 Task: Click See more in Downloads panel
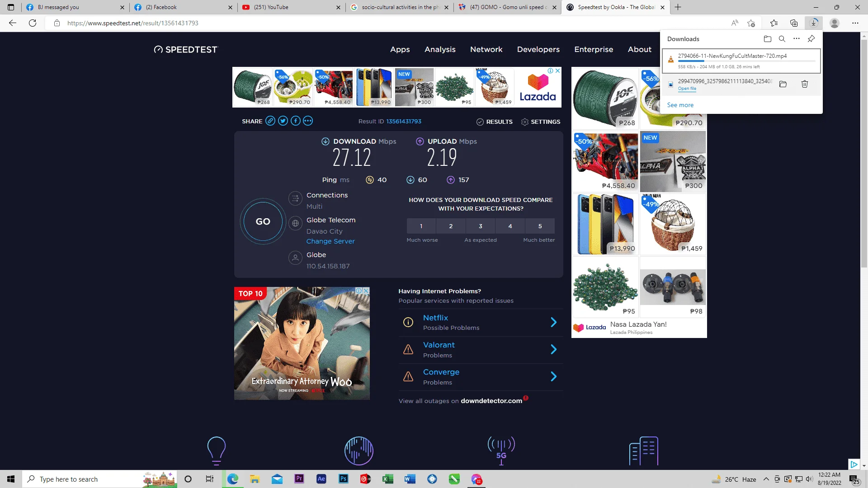680,105
